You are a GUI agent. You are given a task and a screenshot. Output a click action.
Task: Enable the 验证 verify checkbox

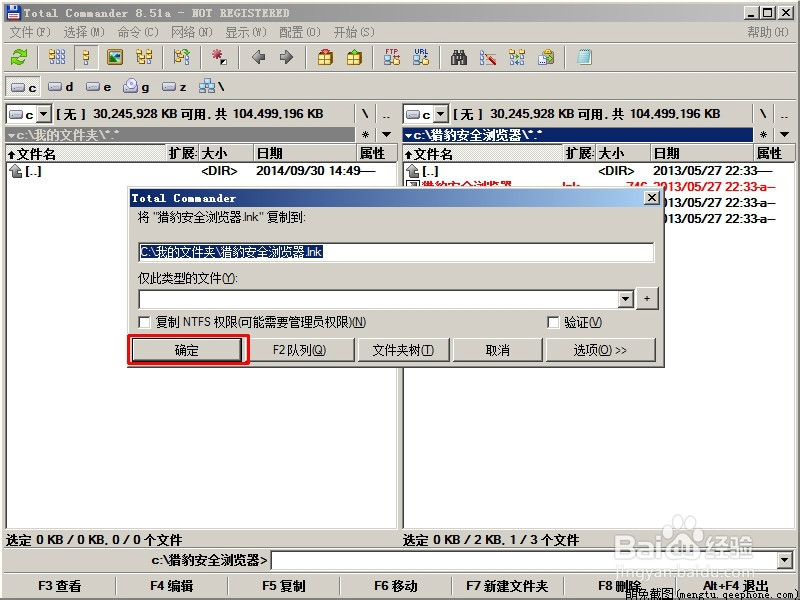coord(553,322)
